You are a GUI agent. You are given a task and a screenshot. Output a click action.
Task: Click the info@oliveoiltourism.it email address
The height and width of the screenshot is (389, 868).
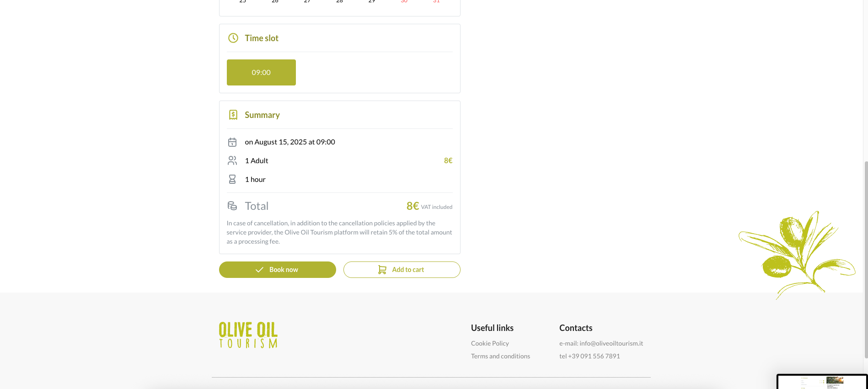[x=611, y=343]
